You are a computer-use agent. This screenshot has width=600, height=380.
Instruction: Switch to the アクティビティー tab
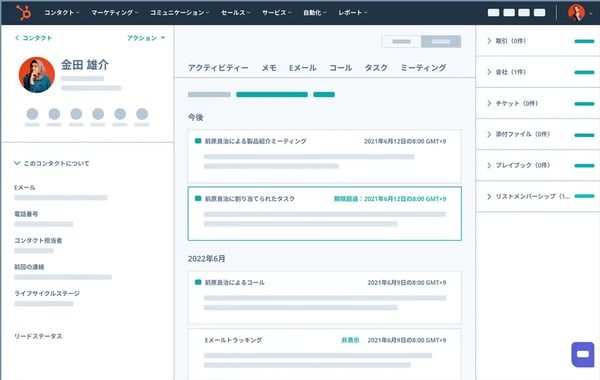coord(218,68)
